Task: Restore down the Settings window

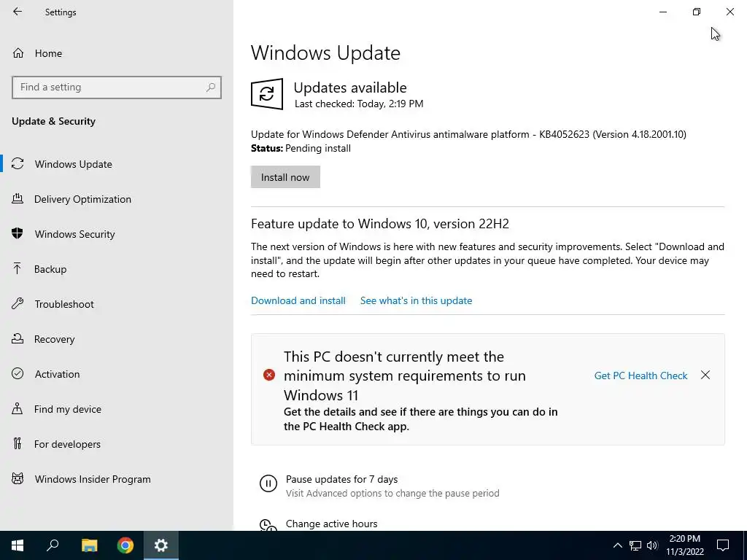Action: [x=697, y=12]
